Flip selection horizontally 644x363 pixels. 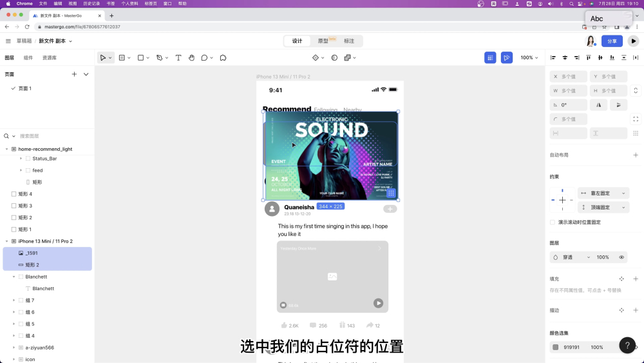(x=598, y=105)
